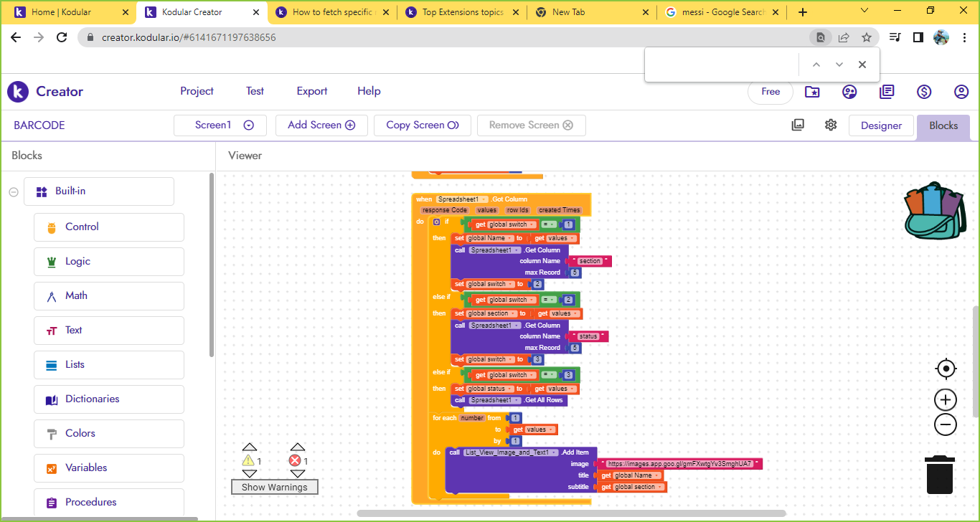
Task: Collapse the Built-in blocks category
Action: (14, 191)
